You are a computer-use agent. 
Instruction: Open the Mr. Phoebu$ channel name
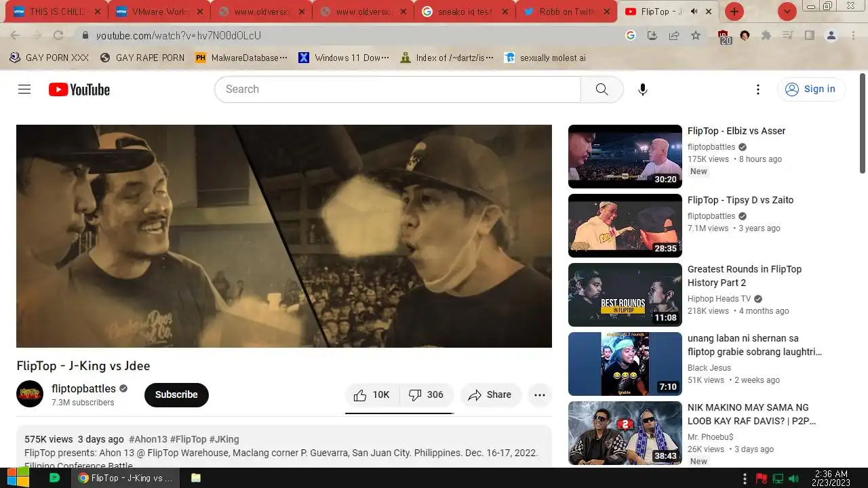pyautogui.click(x=710, y=437)
